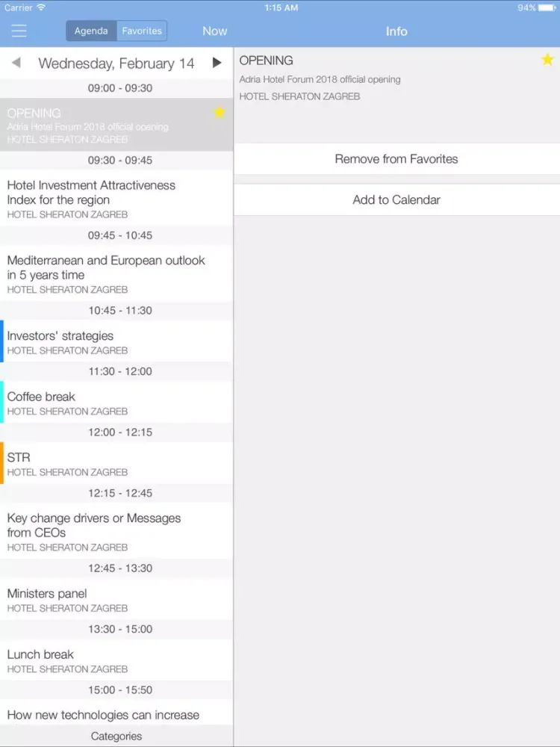Open the Lunch break entry
This screenshot has height=747, width=560.
tap(116, 660)
